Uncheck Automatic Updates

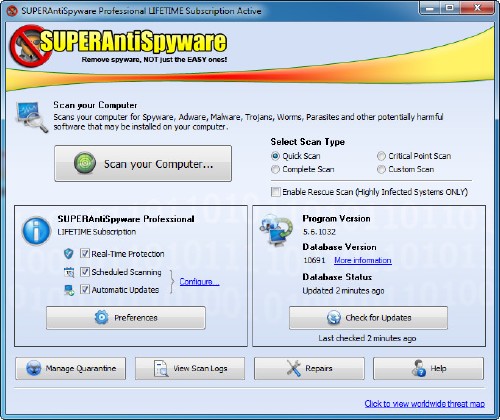(85, 290)
